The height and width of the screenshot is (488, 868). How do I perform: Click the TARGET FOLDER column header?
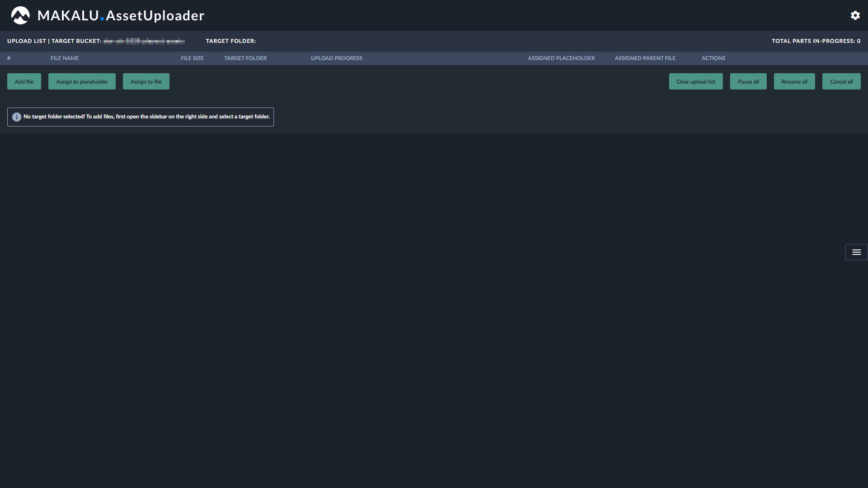click(245, 58)
